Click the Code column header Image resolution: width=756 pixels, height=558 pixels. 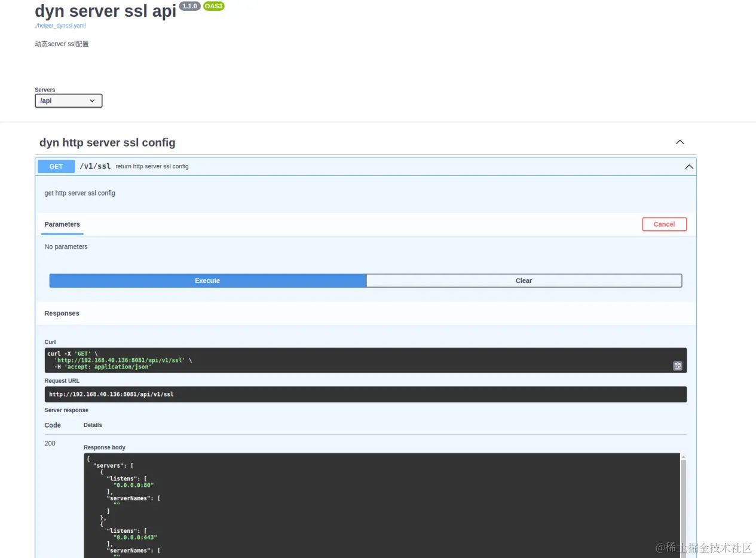click(x=53, y=425)
